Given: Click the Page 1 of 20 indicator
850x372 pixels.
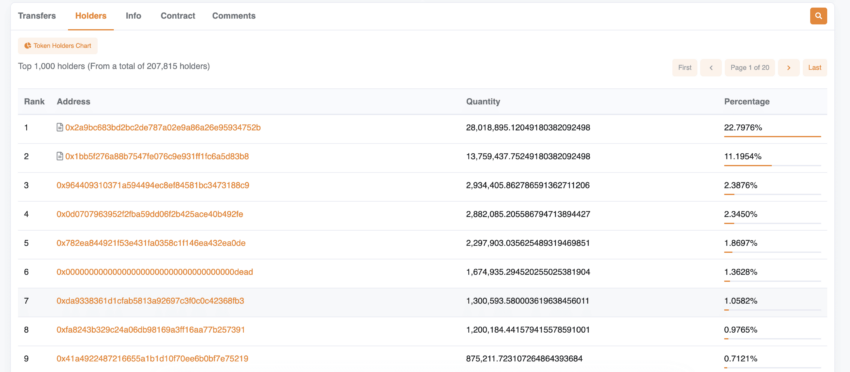Looking at the screenshot, I should pyautogui.click(x=750, y=68).
